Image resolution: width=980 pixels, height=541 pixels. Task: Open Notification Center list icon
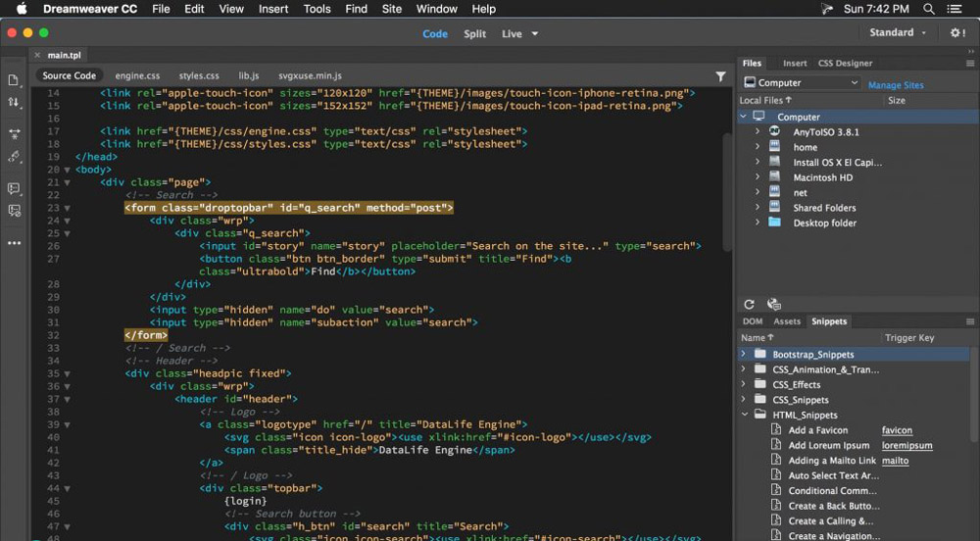(x=955, y=9)
